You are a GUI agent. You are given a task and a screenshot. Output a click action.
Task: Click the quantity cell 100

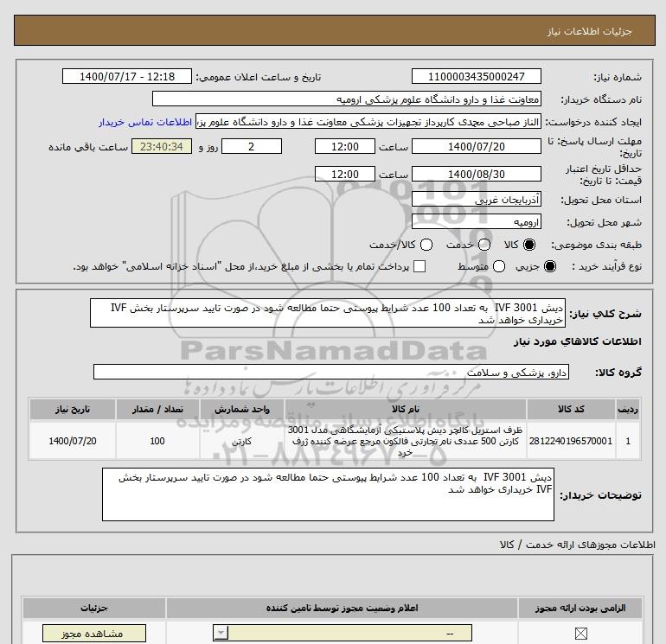point(157,441)
